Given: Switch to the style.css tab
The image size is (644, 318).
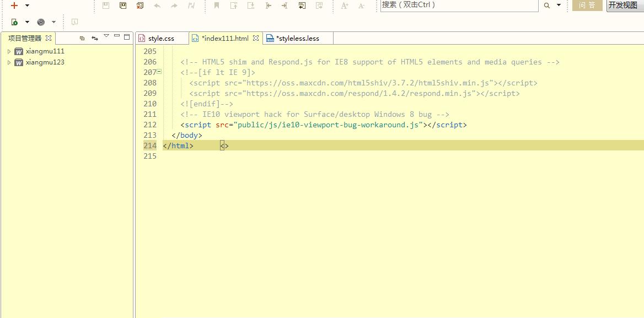Looking at the screenshot, I should click(x=162, y=39).
